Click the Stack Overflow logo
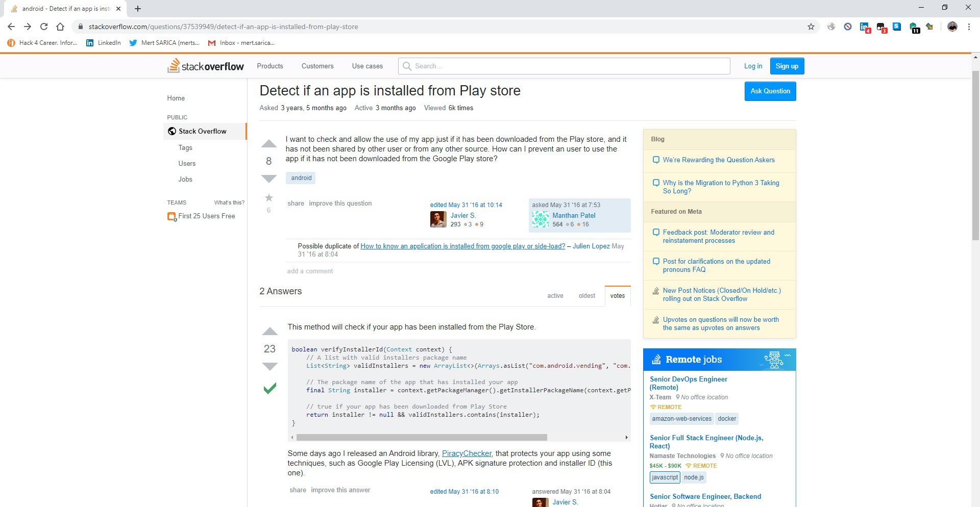Viewport: 980px width, 507px height. tap(206, 66)
